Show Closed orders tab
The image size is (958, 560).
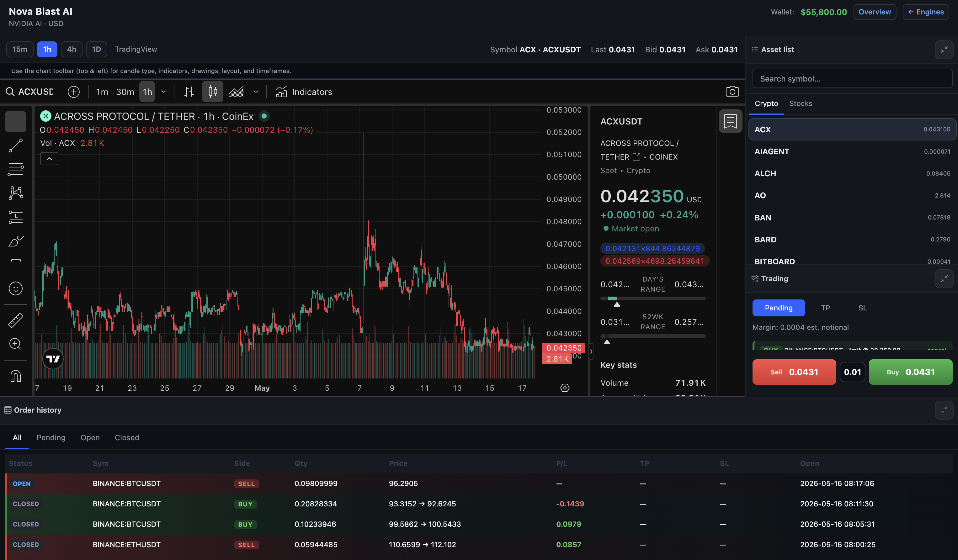pyautogui.click(x=127, y=438)
